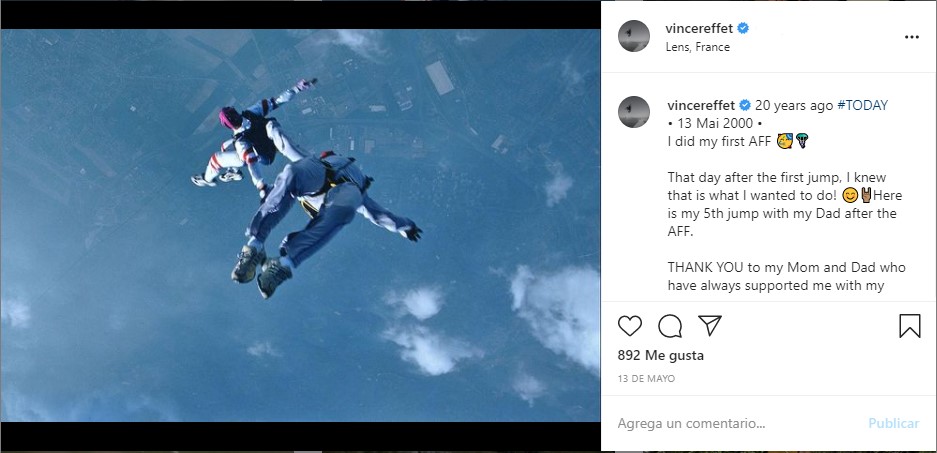
Task: Click vincereffet username in the caption
Action: (700, 105)
